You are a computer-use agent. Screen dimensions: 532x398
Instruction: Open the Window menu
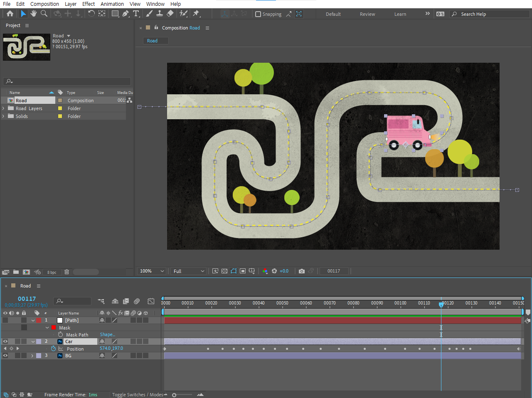(x=155, y=4)
